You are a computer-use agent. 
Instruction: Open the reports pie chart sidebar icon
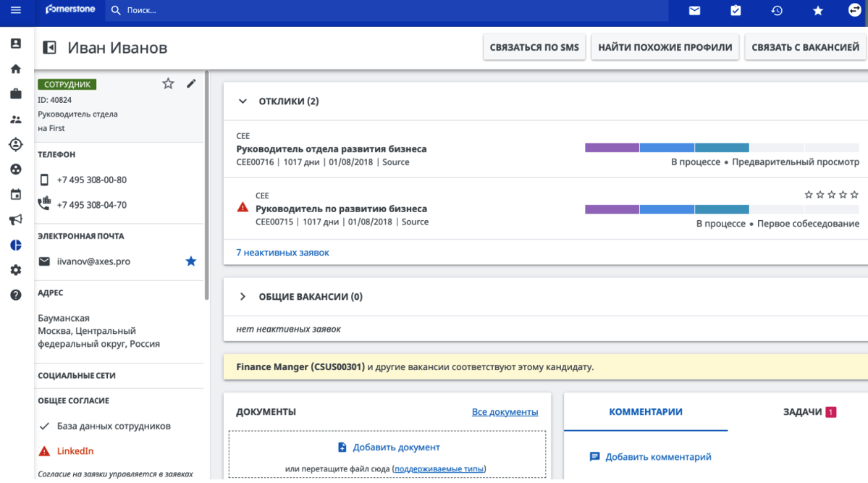16,245
